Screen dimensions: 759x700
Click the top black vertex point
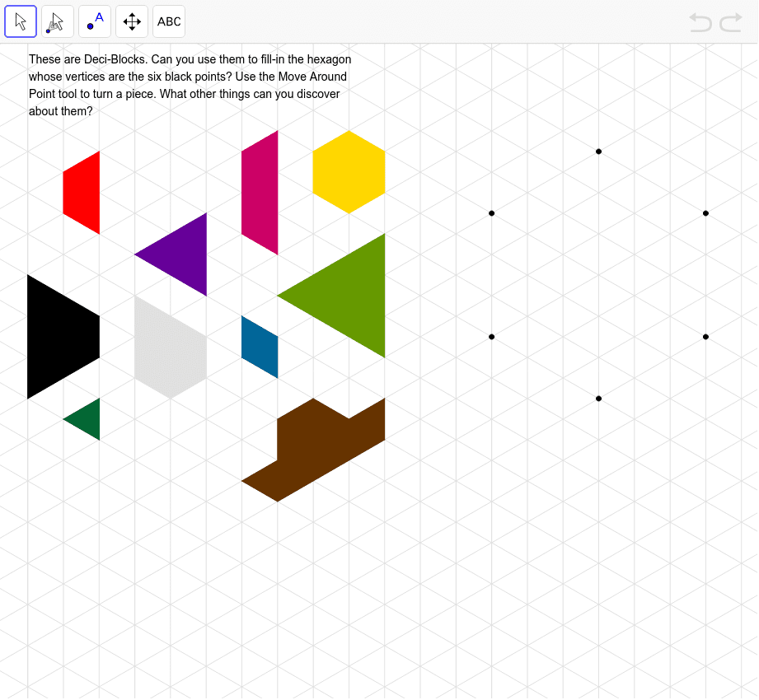(599, 152)
